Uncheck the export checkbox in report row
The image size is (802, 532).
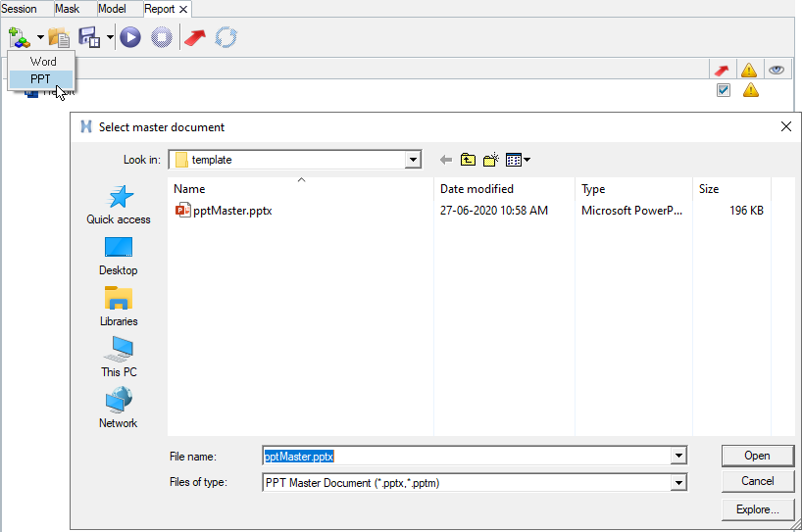[x=724, y=90]
